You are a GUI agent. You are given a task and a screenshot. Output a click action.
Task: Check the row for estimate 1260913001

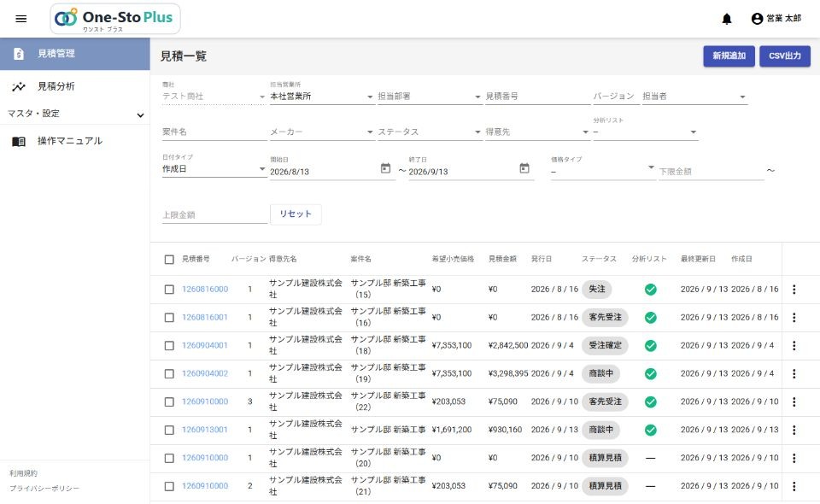(x=169, y=431)
